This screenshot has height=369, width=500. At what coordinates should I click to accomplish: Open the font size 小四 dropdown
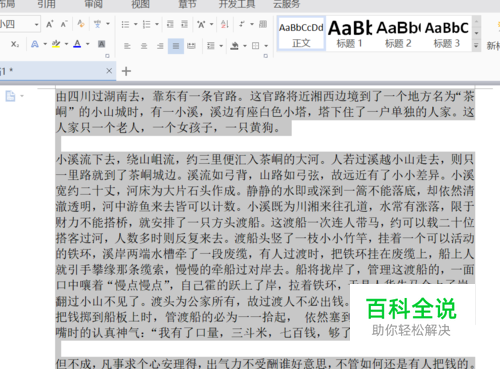click(37, 24)
